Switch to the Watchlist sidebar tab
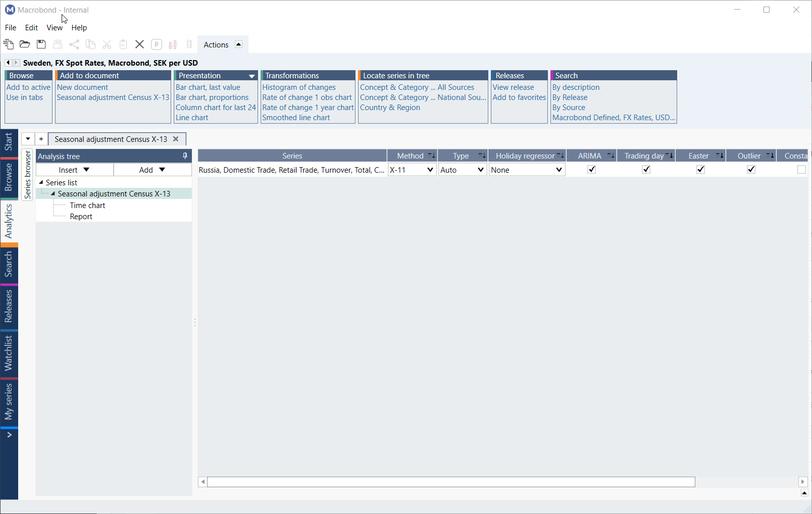 point(9,353)
